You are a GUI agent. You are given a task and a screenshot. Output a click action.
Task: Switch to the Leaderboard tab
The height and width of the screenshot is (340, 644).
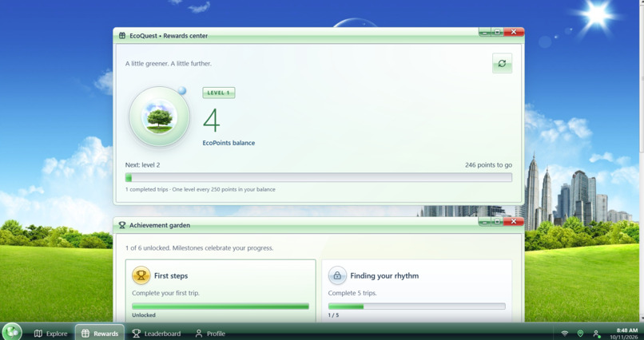(156, 334)
